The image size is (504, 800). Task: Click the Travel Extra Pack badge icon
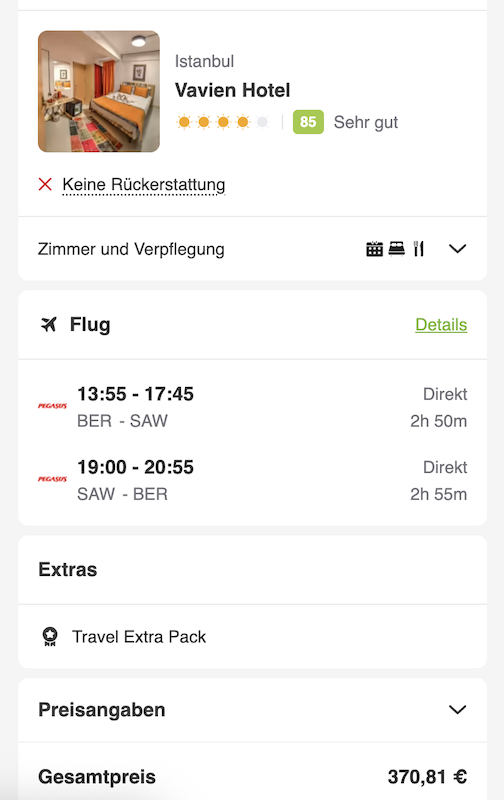[50, 637]
